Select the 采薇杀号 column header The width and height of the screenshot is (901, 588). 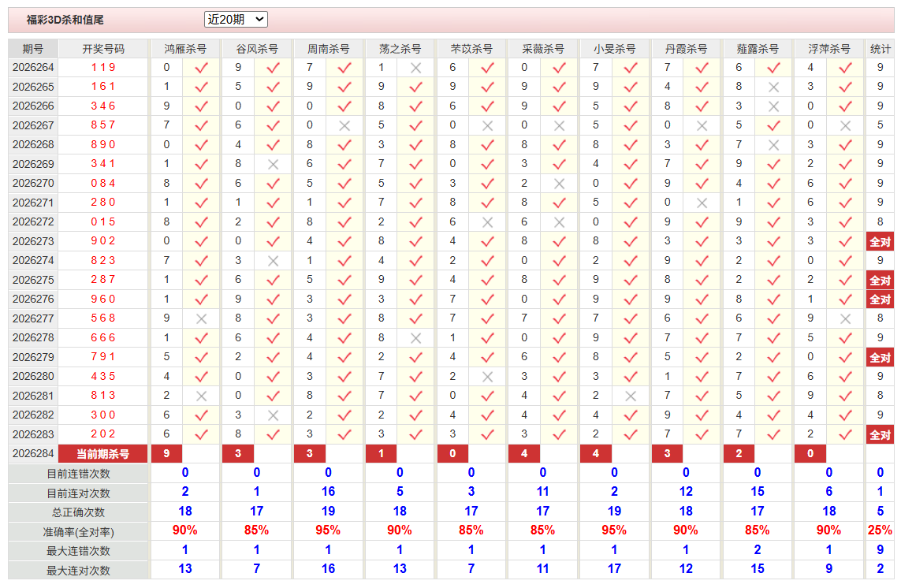click(543, 49)
